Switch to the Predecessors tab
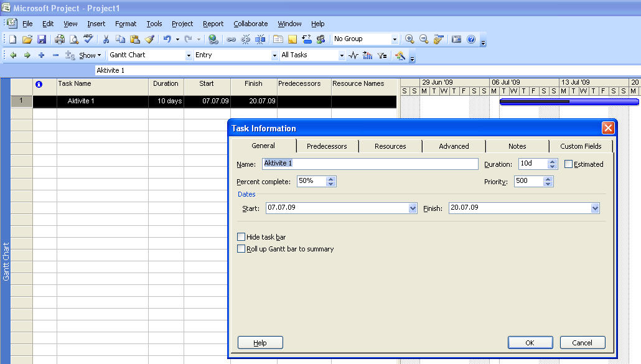This screenshot has height=364, width=641. tap(327, 146)
